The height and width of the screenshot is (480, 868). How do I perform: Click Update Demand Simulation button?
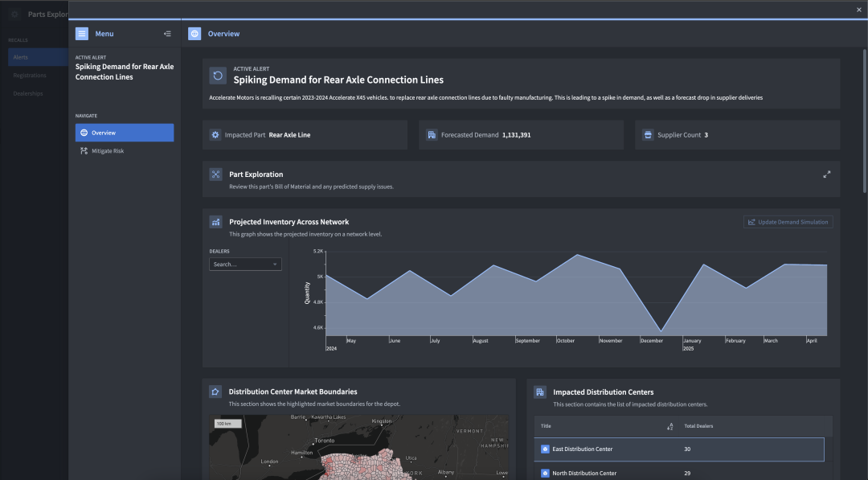pyautogui.click(x=788, y=222)
